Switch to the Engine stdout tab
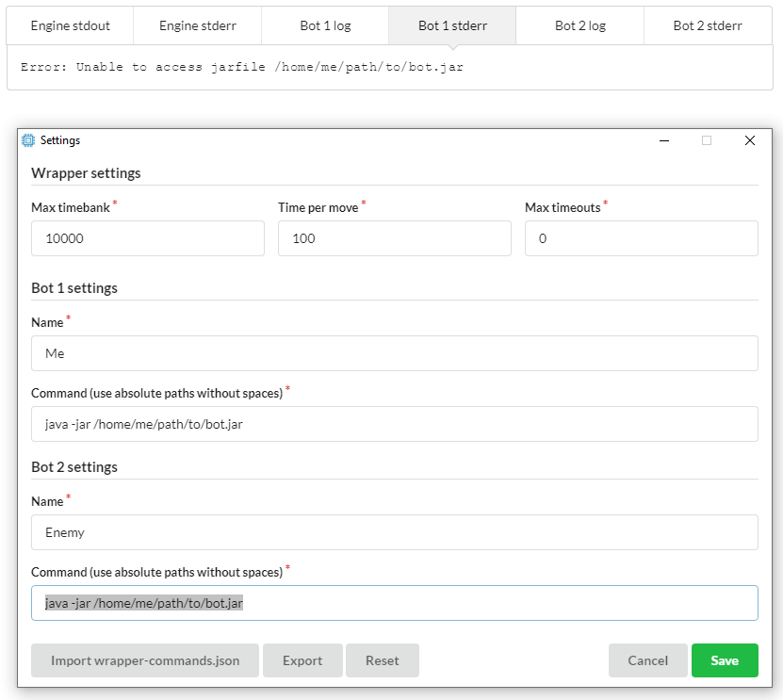 coord(71,25)
